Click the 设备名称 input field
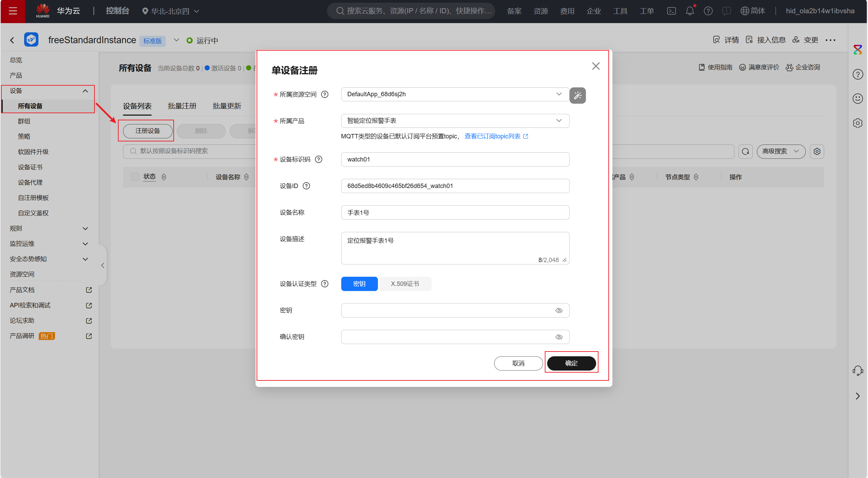The width and height of the screenshot is (868, 478). pos(455,212)
